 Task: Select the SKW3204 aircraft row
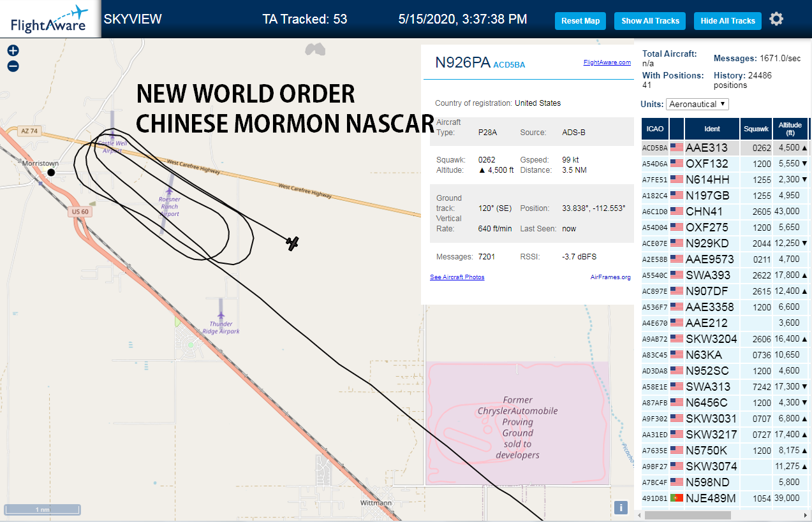point(725,339)
